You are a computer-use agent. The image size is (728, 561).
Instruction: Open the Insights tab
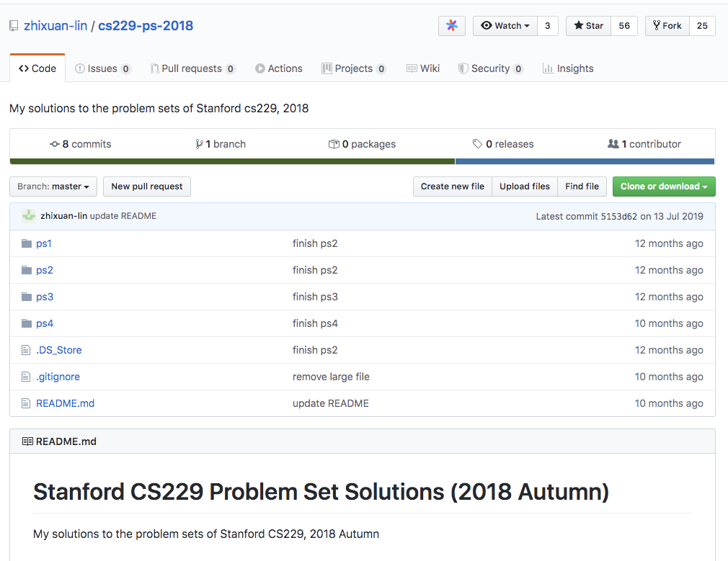tap(567, 68)
